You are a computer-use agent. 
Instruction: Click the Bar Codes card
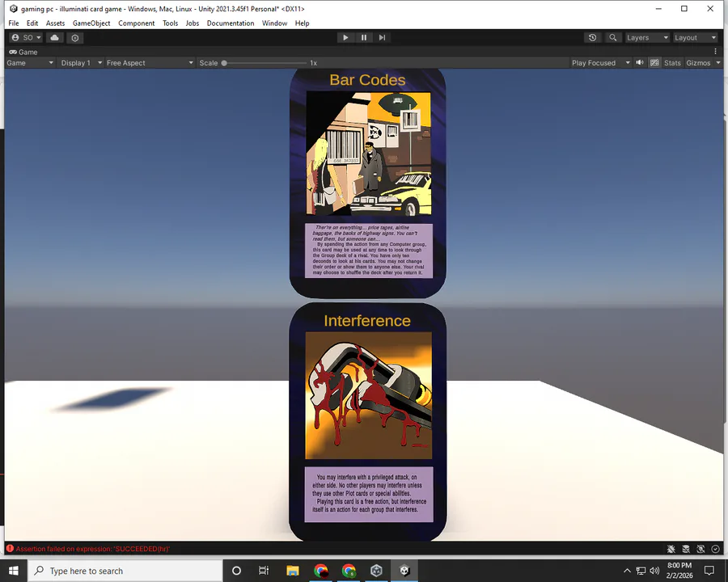(x=368, y=183)
